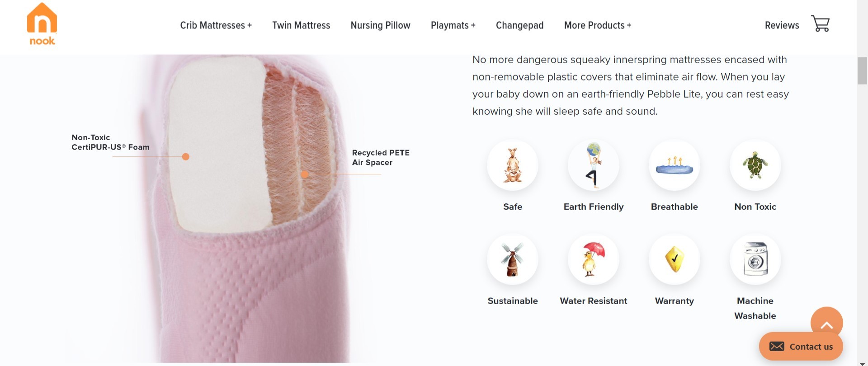
Task: Click the Non Toxic turtle icon
Action: point(755,165)
